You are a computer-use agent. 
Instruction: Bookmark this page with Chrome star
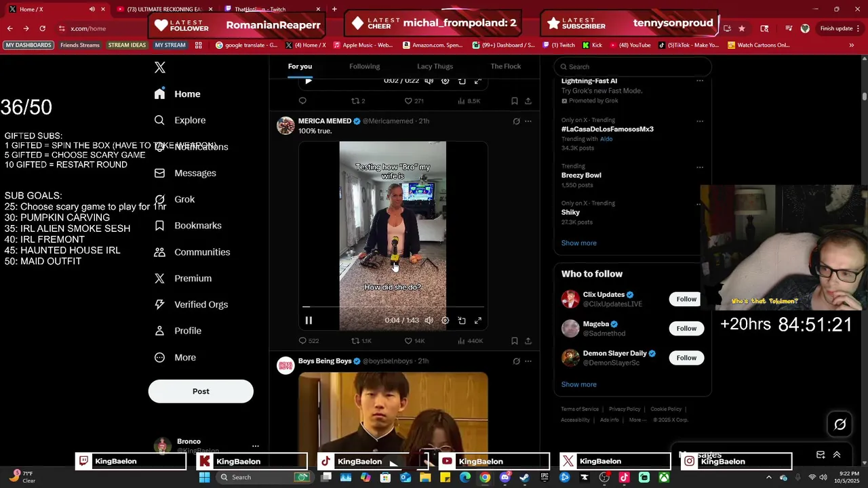coord(742,28)
